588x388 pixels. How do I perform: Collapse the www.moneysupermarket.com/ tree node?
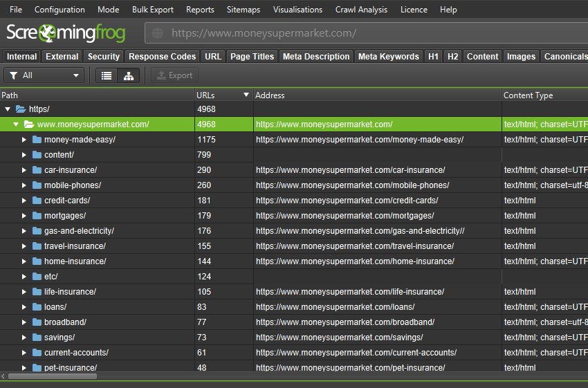(x=15, y=124)
